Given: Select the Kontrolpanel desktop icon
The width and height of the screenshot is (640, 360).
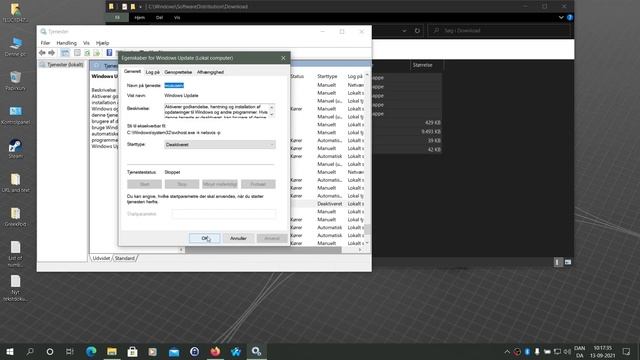Looking at the screenshot, I should click(x=16, y=115).
